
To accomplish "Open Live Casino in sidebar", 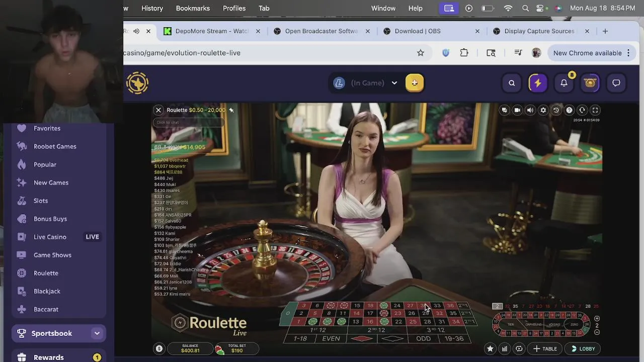I will coord(59,237).
